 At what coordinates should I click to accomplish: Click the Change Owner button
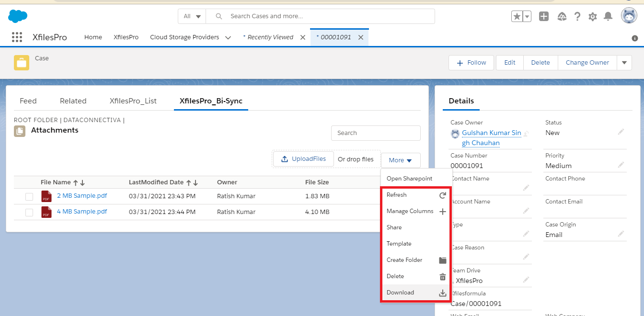click(x=587, y=63)
